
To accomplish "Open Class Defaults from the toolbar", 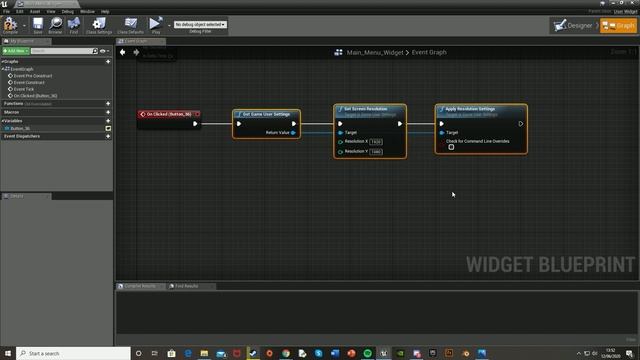I will tap(130, 24).
